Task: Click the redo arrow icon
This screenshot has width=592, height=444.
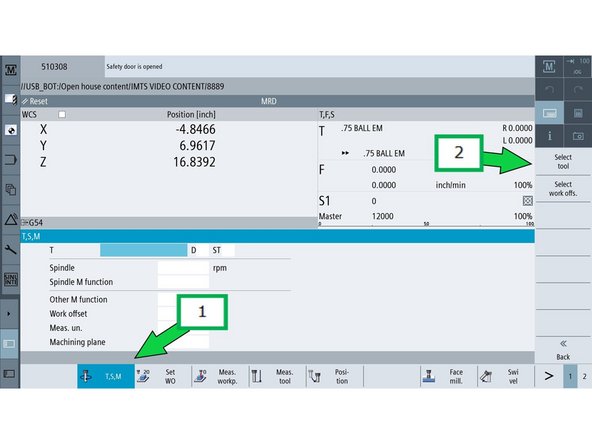Action: tap(578, 89)
